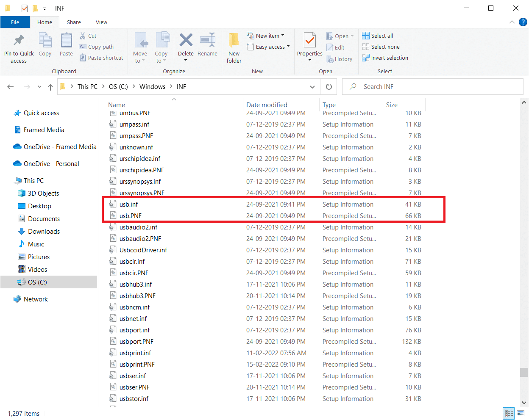Screen dimensions: 529x420
Task: Switch to the Share ribbon tab
Action: click(x=74, y=22)
